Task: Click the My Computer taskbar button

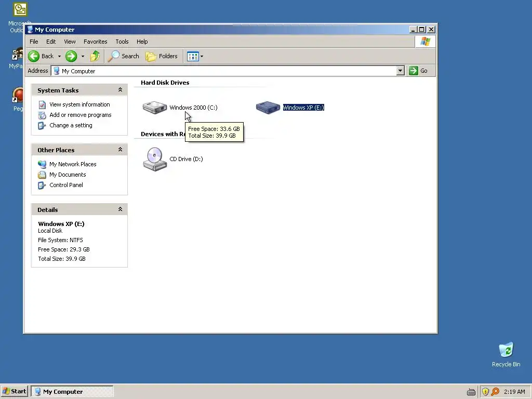Action: pos(72,391)
